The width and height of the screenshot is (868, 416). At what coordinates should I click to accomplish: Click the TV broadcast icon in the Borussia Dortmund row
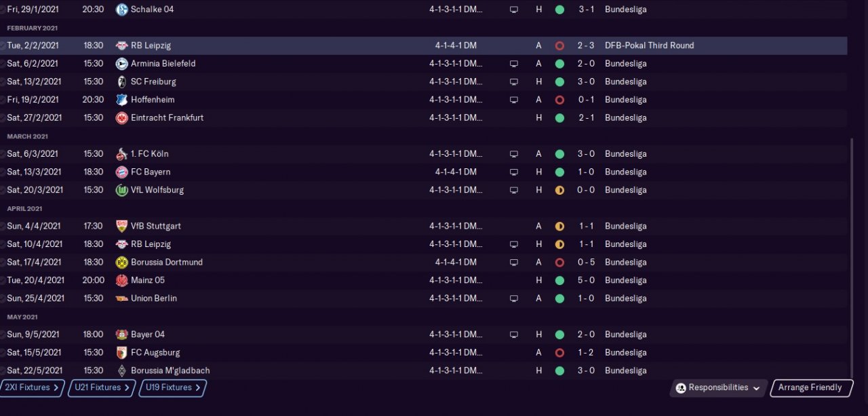pos(514,263)
